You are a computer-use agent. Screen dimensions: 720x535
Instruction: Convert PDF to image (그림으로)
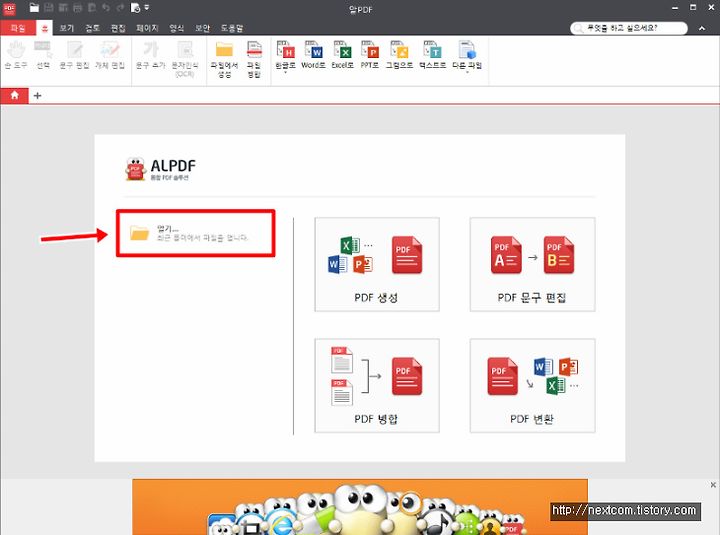click(x=399, y=55)
